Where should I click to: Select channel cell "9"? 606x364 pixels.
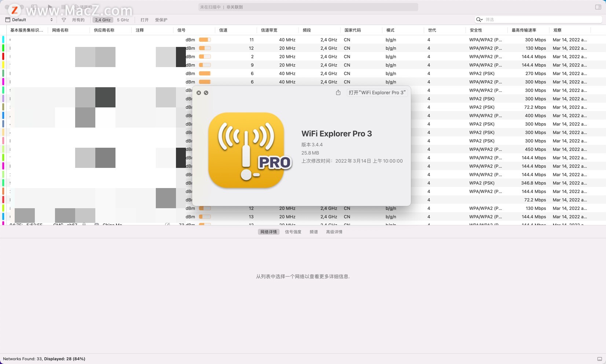pyautogui.click(x=252, y=65)
